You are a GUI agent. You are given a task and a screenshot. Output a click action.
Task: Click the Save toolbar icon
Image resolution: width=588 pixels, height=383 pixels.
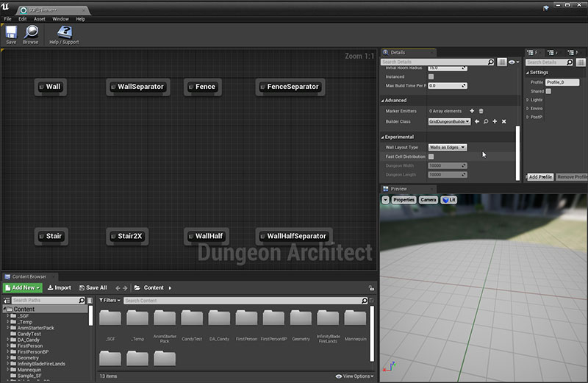11,35
